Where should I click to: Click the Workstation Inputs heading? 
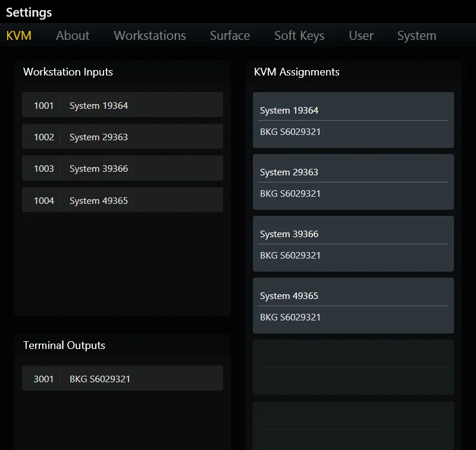(68, 72)
